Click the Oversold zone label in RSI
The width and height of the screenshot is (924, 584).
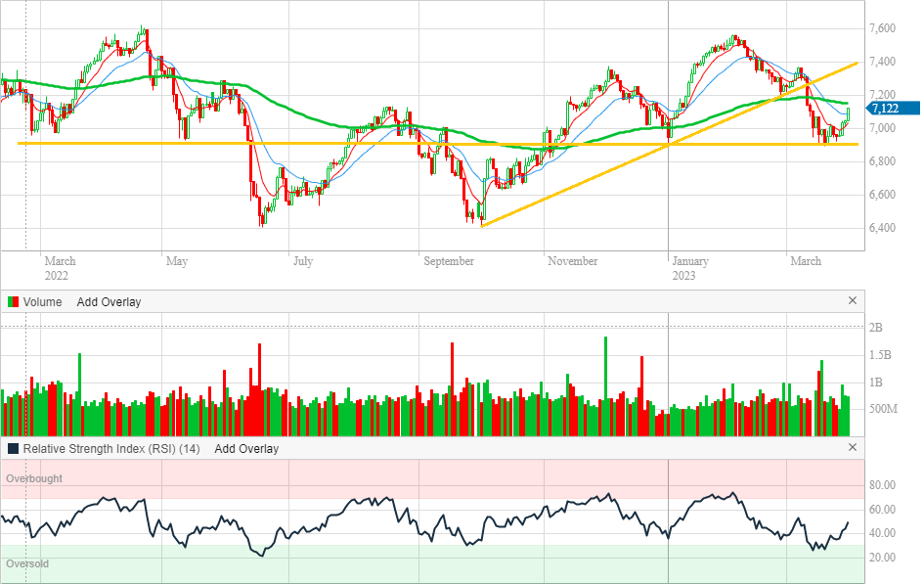27,563
